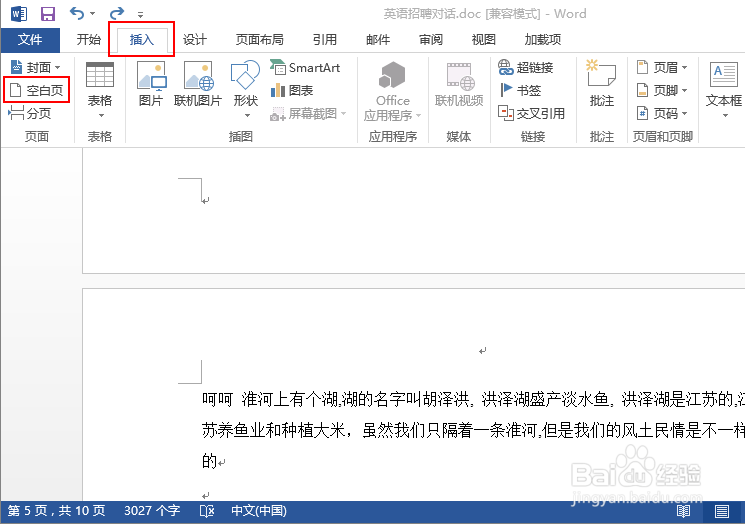This screenshot has width=745, height=524.
Task: Open the 页面布局 tab
Action: (x=259, y=39)
